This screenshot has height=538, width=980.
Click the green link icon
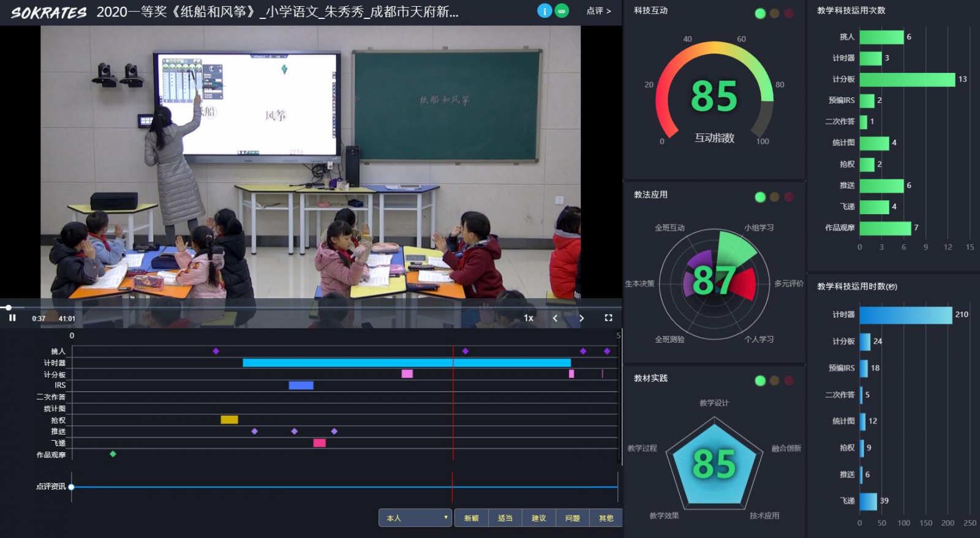coord(562,11)
